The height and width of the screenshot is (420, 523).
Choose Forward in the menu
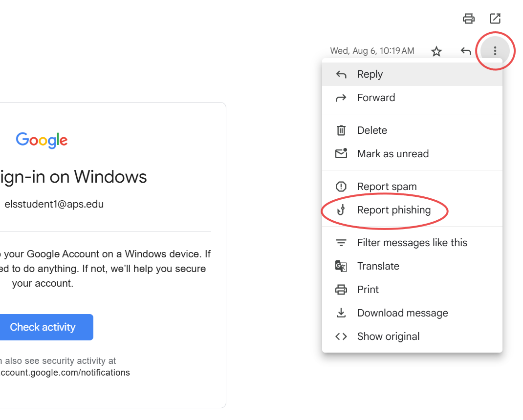coord(376,98)
